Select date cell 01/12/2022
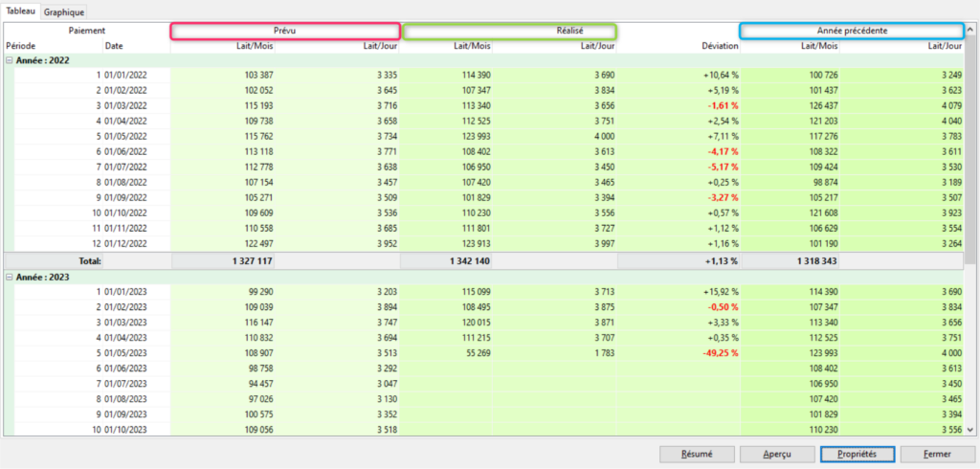Screen dimensions: 980x469 point(125,243)
